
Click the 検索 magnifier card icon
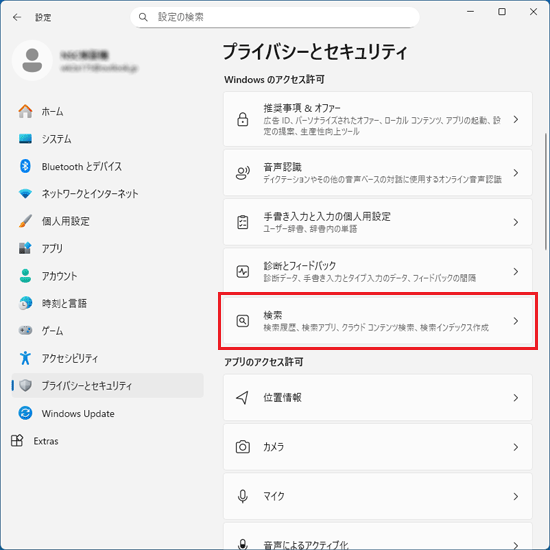pyautogui.click(x=243, y=321)
